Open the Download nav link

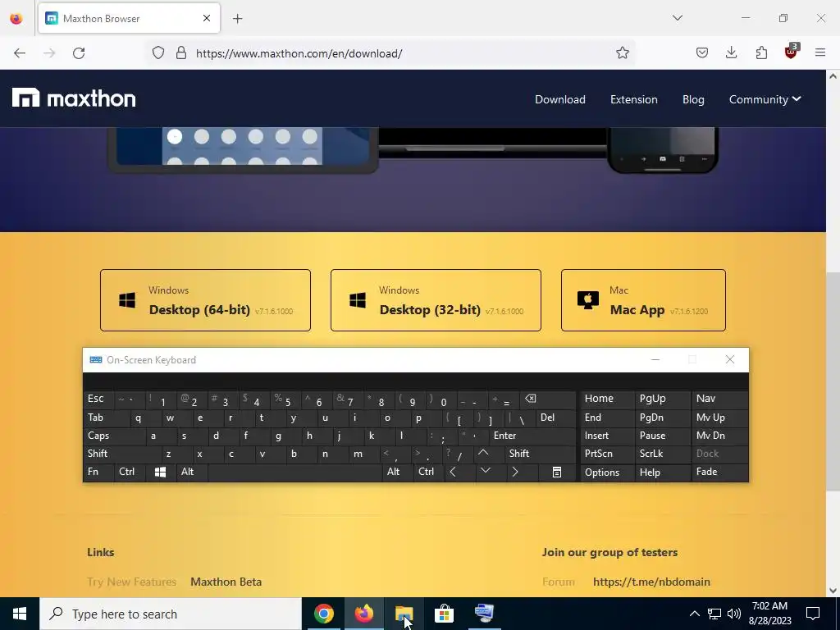(x=559, y=99)
